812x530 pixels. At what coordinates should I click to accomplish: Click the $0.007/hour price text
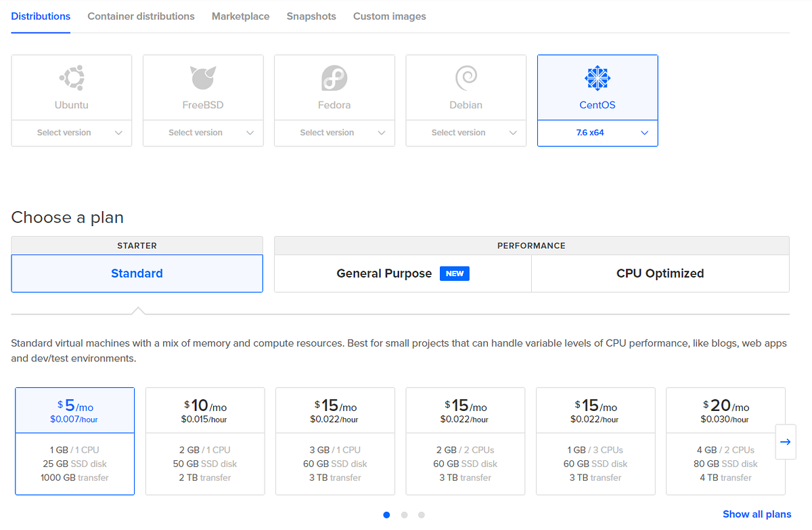pos(74,420)
